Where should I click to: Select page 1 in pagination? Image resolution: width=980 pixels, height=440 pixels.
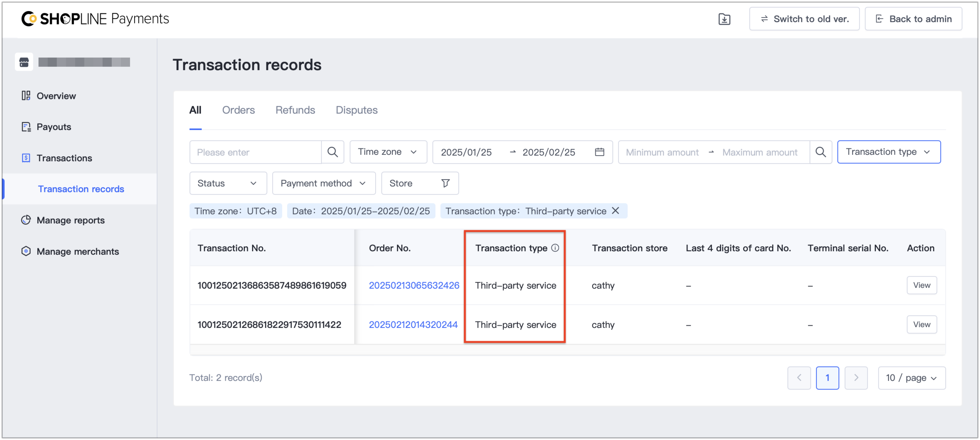pos(827,378)
